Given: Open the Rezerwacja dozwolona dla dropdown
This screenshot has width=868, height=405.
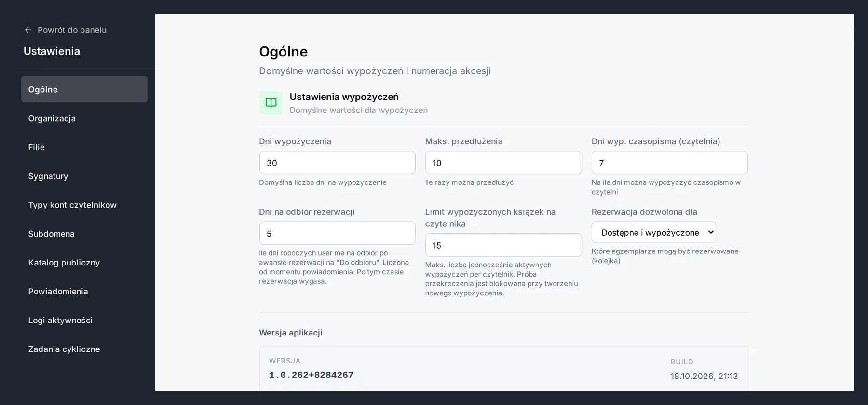Looking at the screenshot, I should tap(653, 232).
